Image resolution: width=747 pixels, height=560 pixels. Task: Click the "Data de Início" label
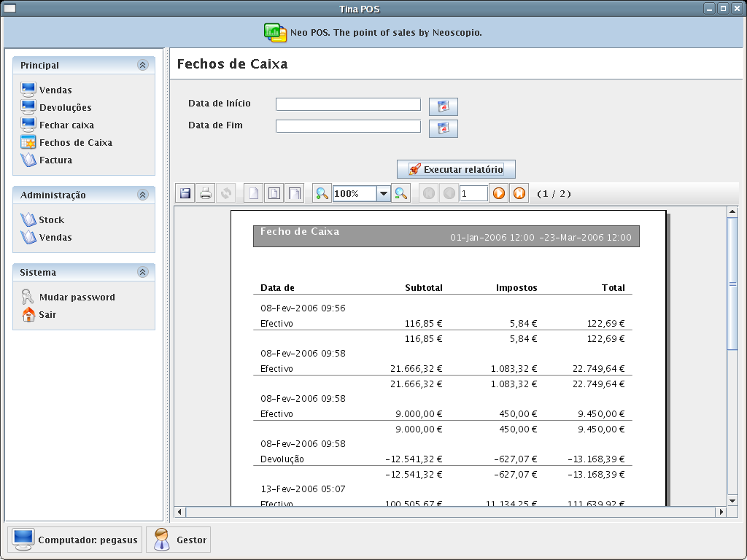click(x=219, y=104)
